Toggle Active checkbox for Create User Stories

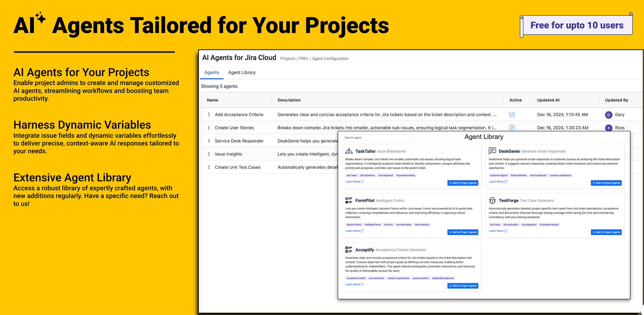(x=512, y=128)
